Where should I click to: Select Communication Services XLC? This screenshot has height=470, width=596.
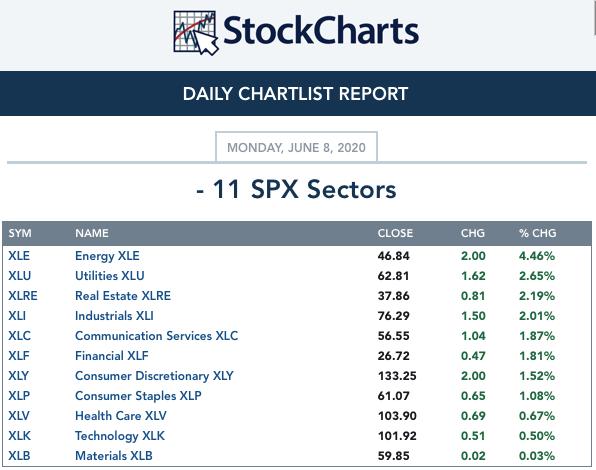point(157,336)
